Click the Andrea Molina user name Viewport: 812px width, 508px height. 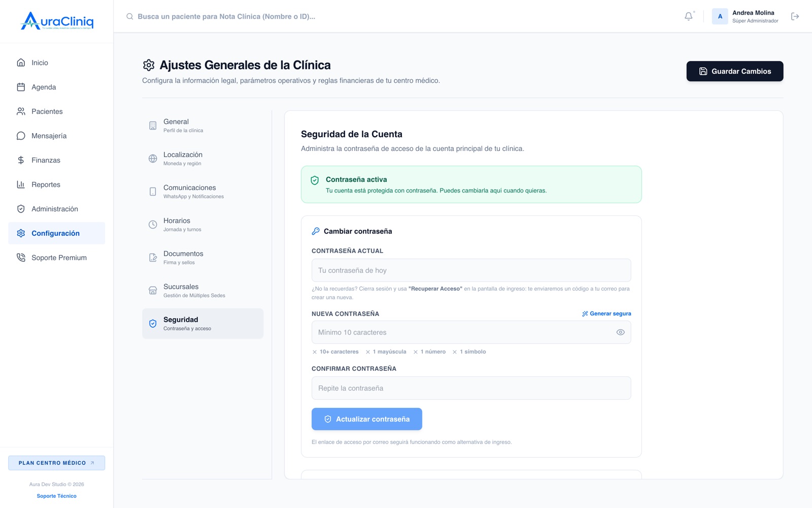point(753,13)
